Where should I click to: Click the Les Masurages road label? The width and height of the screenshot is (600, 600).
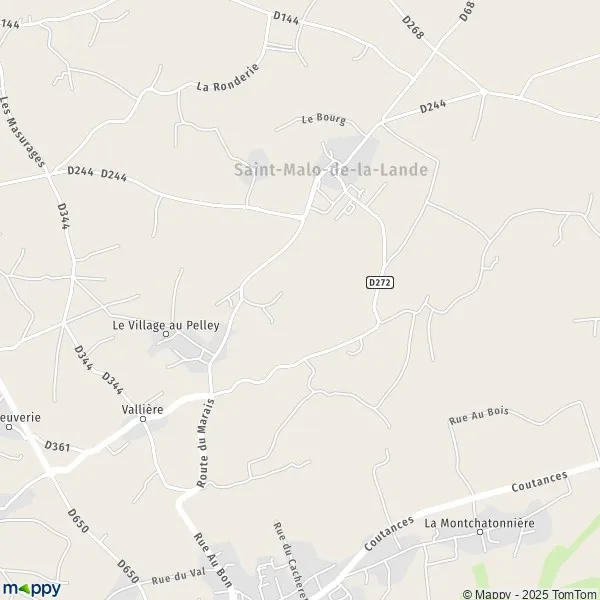(x=23, y=132)
